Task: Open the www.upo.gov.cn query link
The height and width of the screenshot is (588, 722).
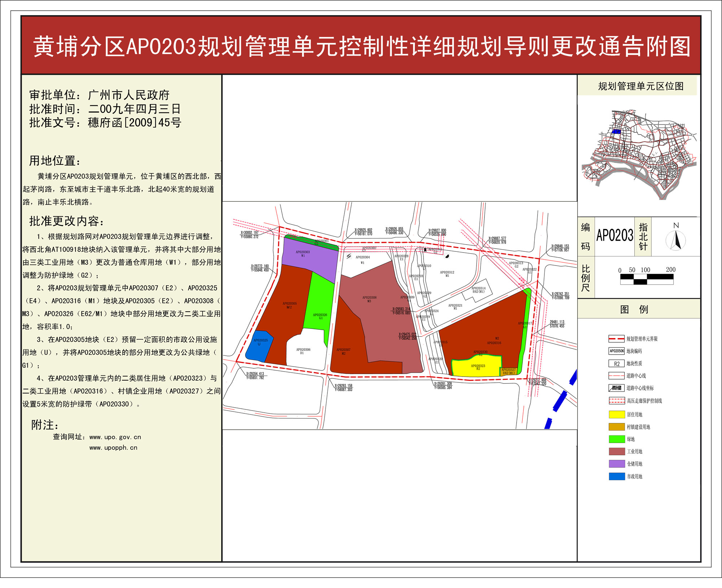Action: point(115,437)
